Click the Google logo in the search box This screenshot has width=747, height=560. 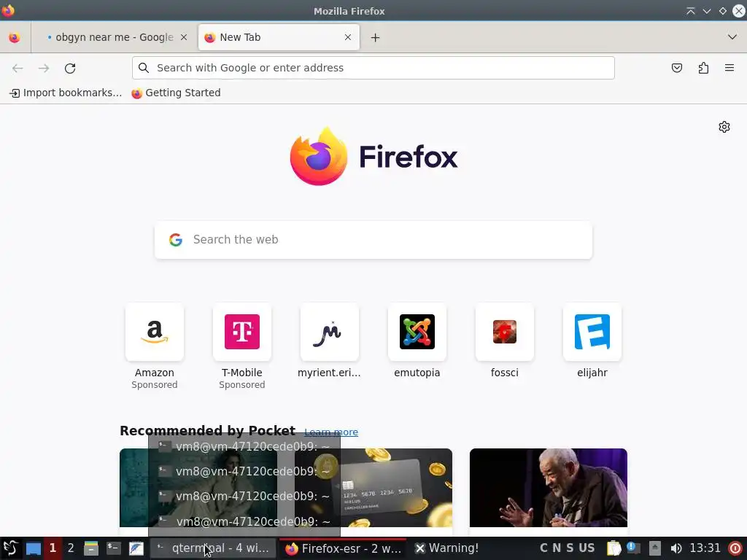click(176, 239)
